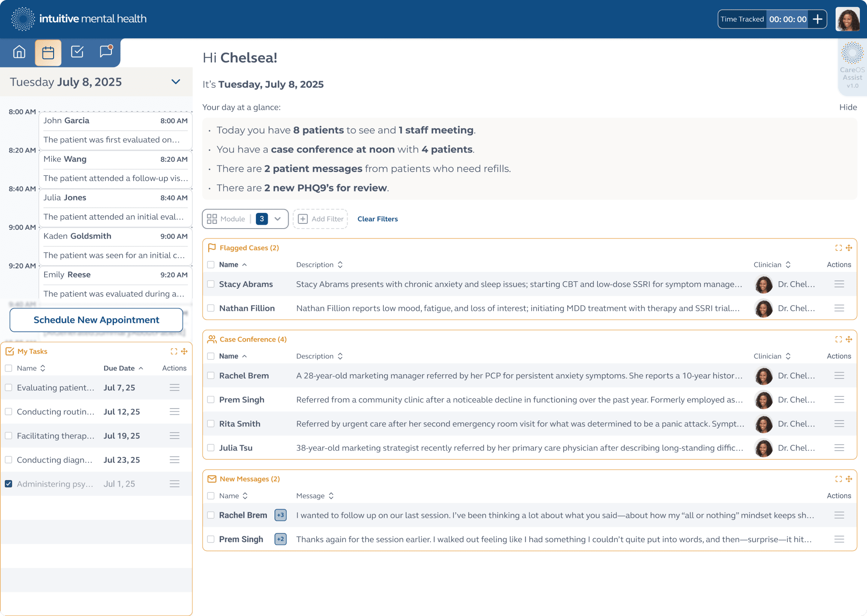Click the Time Tracked counter display

tap(787, 19)
